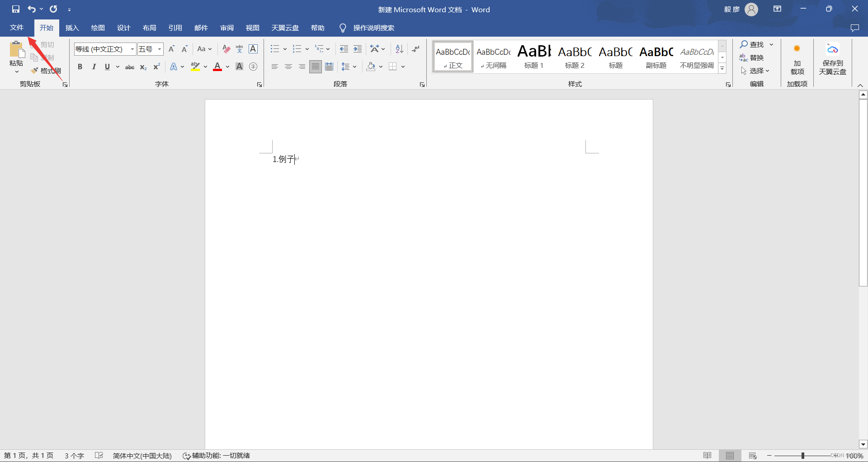Screen dimensions: 868x462
Task: Open Change Case (Aa) dropdown
Action: 204,49
